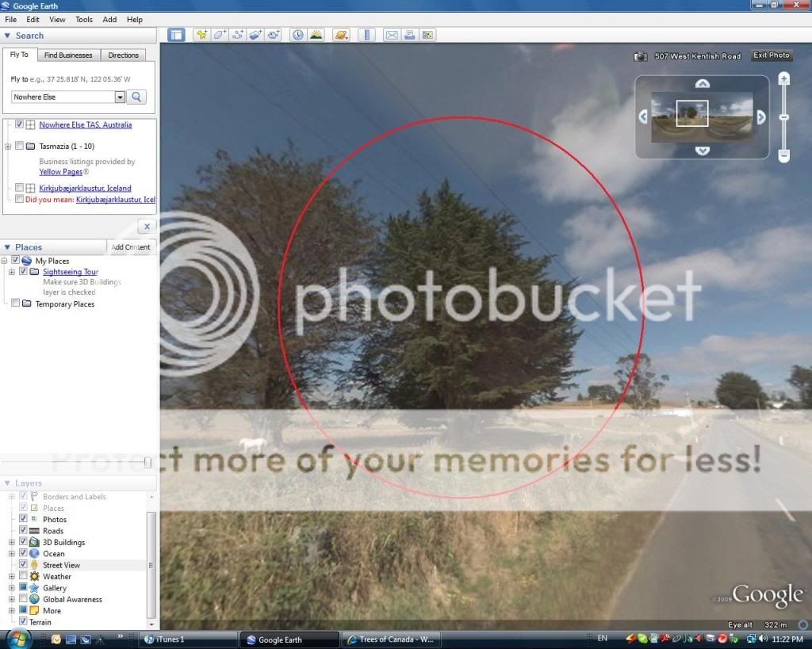Open the Tools menu

point(84,19)
